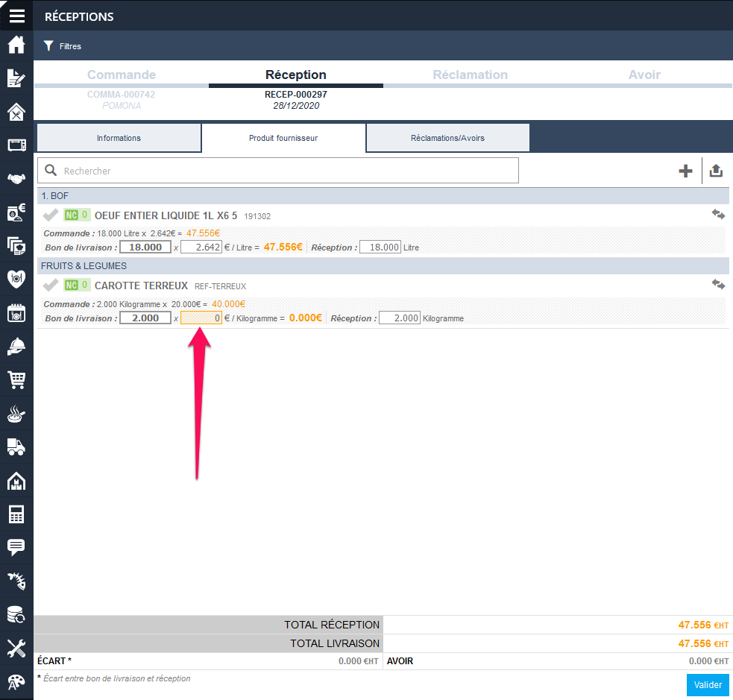Go to the home dashboard icon
The width and height of the screenshot is (733, 700).
pyautogui.click(x=16, y=45)
